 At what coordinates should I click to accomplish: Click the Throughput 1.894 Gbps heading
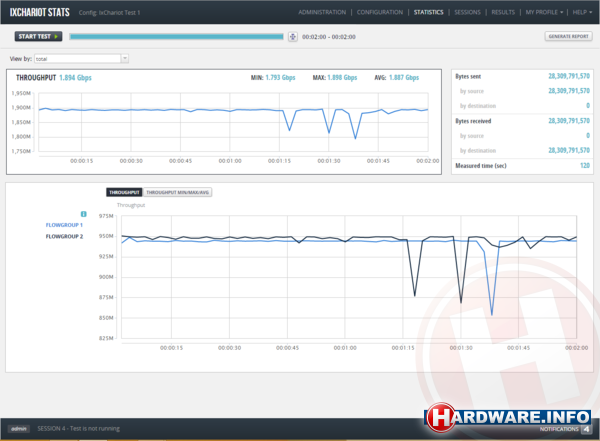click(x=54, y=78)
